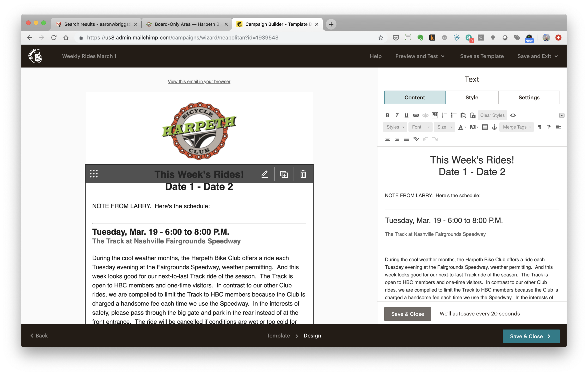Image resolution: width=588 pixels, height=375 pixels.
Task: Open the Merge Tags dropdown
Action: point(517,127)
